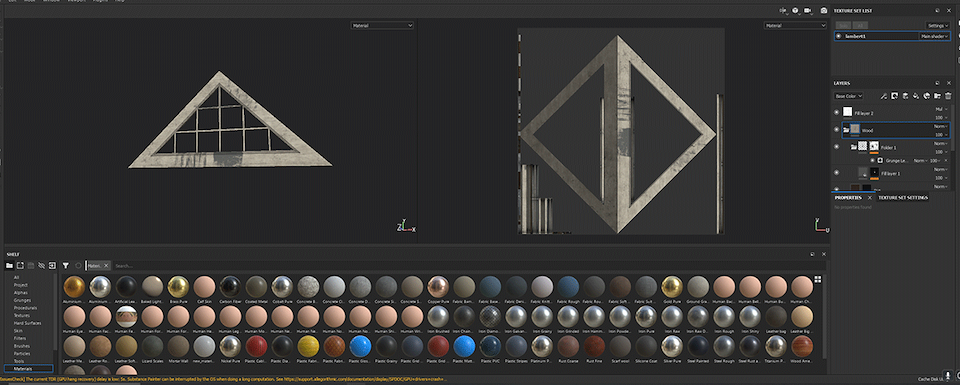The width and height of the screenshot is (960, 385).
Task: Toggle the shelf grid view icon
Action: (817, 279)
